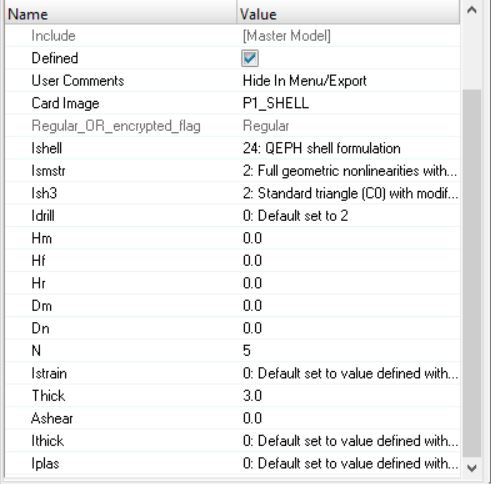Click the Ashear value field
Screen dimensions: 491x484
(349, 418)
